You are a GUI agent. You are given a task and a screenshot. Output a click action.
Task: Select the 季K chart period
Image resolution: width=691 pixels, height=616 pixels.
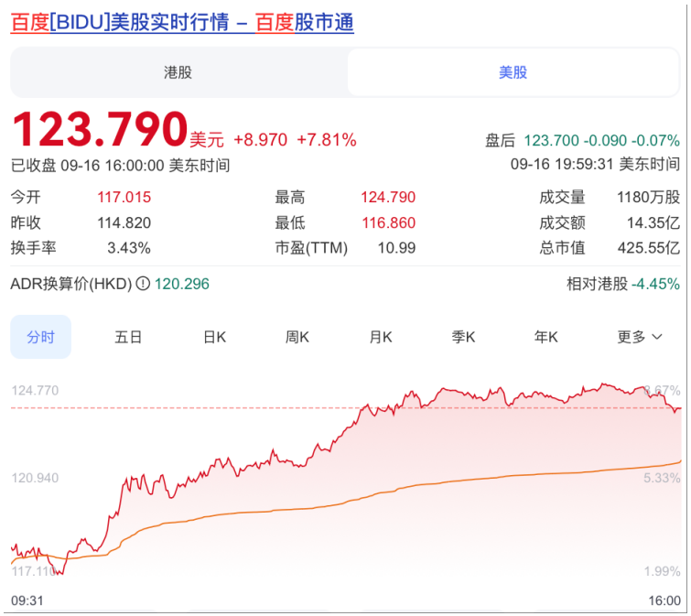click(x=464, y=337)
